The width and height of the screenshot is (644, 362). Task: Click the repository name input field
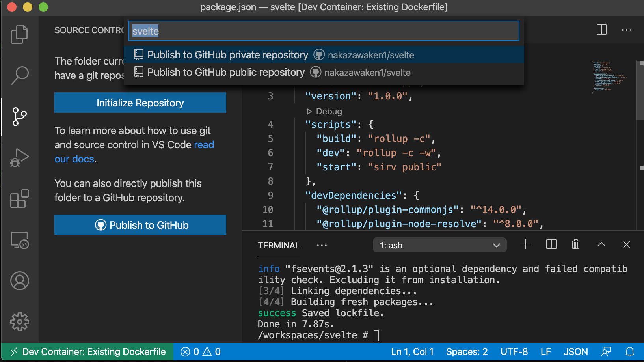[324, 31]
